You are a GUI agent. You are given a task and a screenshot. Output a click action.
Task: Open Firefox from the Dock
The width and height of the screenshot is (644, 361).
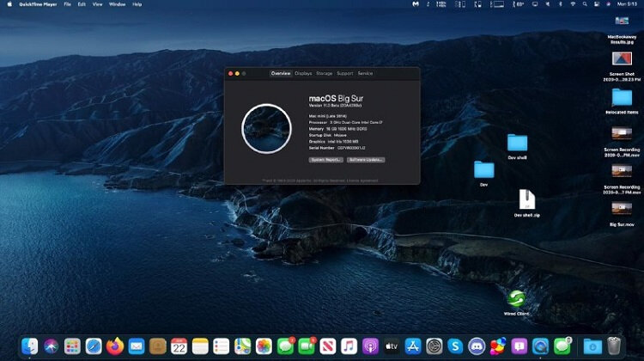click(115, 346)
